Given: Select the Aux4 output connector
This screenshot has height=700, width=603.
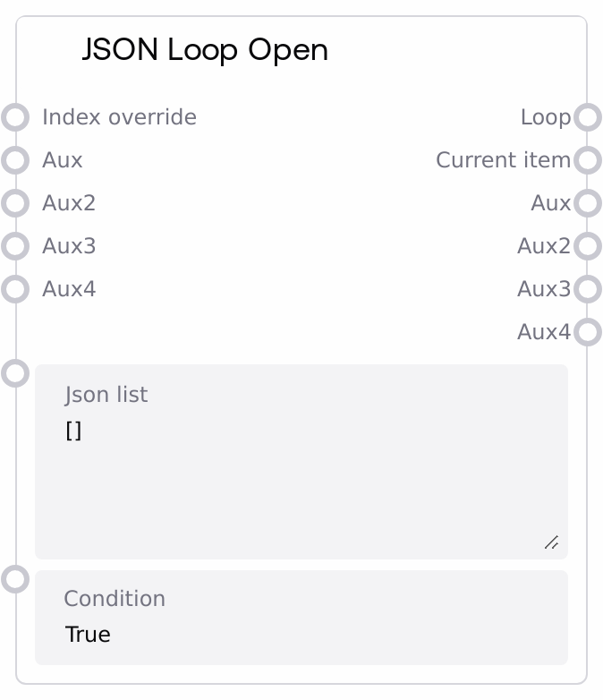Looking at the screenshot, I should 587,332.
